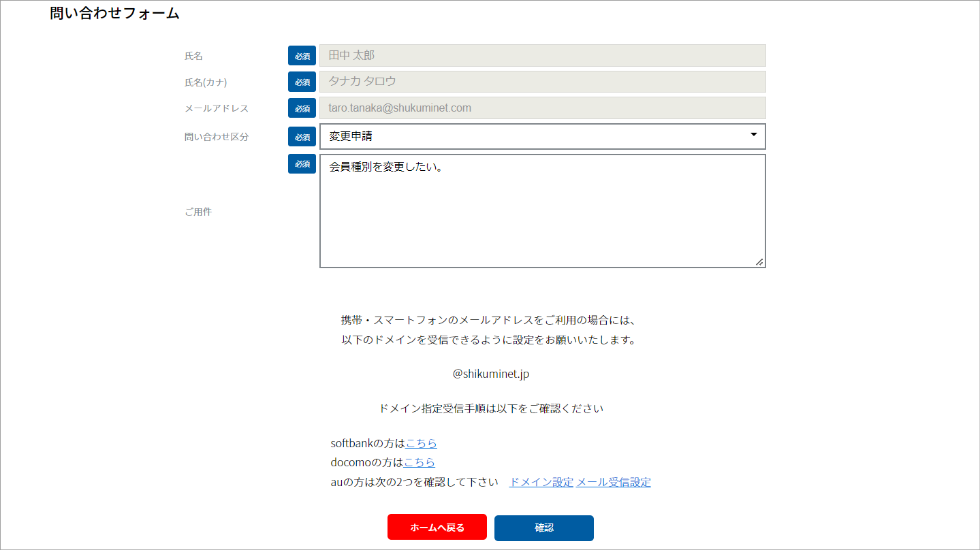Viewport: 980px width, 550px height.
Task: Open the au メール受信設定 link
Action: [614, 482]
